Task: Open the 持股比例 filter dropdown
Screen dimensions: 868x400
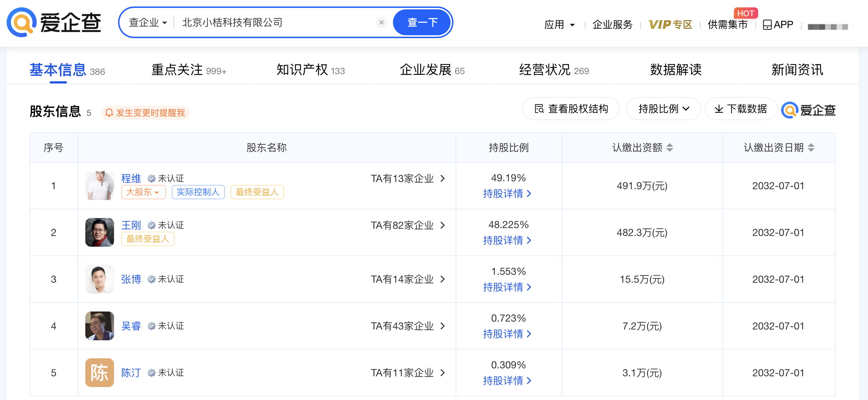Action: click(663, 109)
